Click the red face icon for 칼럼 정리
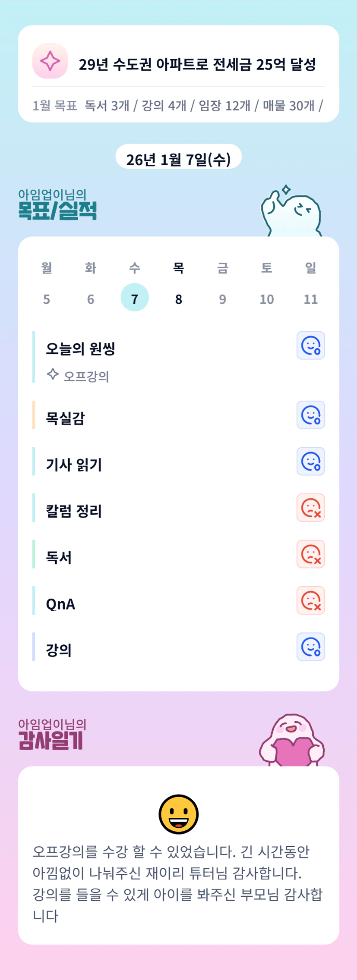This screenshot has width=357, height=980. pos(310,508)
